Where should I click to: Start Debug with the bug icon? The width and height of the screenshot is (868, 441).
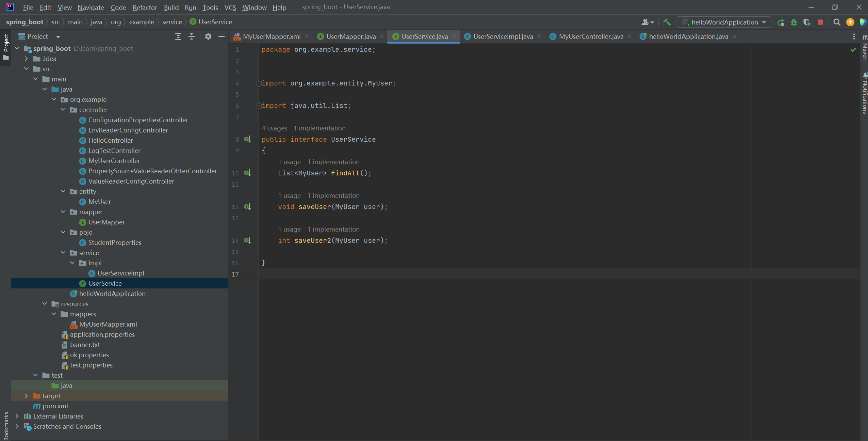[794, 22]
